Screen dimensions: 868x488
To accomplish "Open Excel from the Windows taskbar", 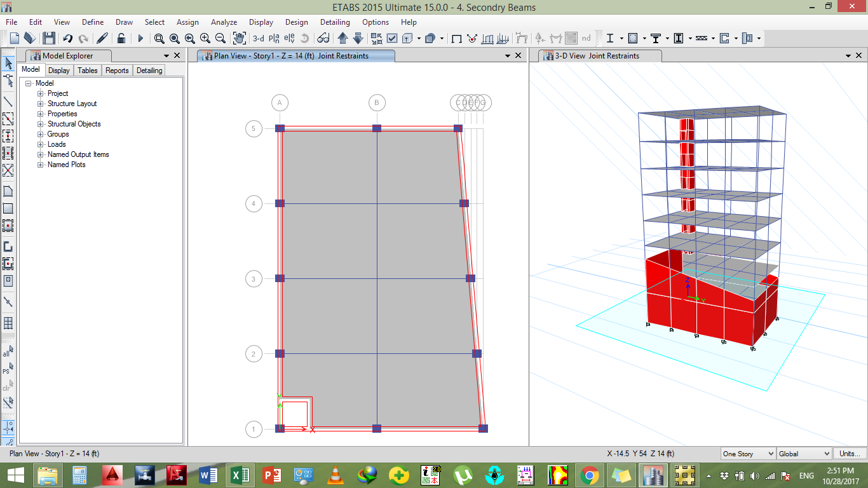I will 241,475.
